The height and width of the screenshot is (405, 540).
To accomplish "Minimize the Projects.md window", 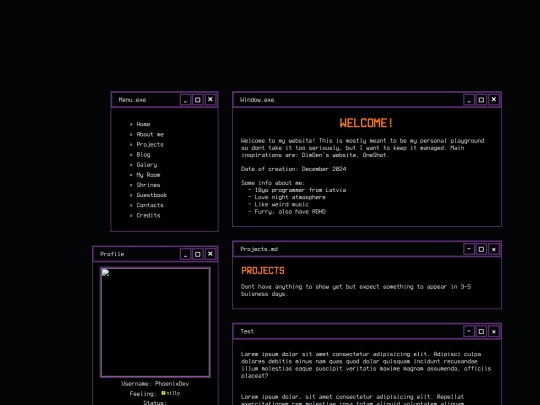I will click(x=469, y=249).
